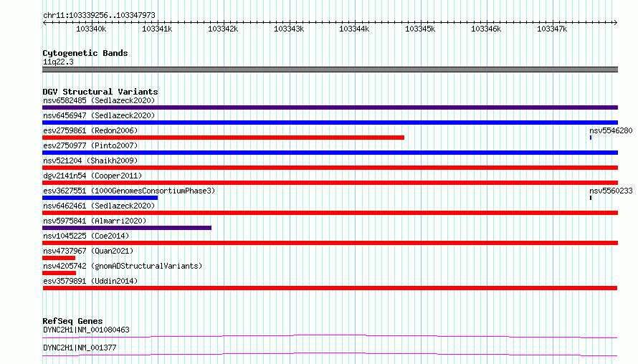This screenshot has width=638, height=364.
Task: Select the small blue nsv5546280 marker
Action: pos(591,138)
